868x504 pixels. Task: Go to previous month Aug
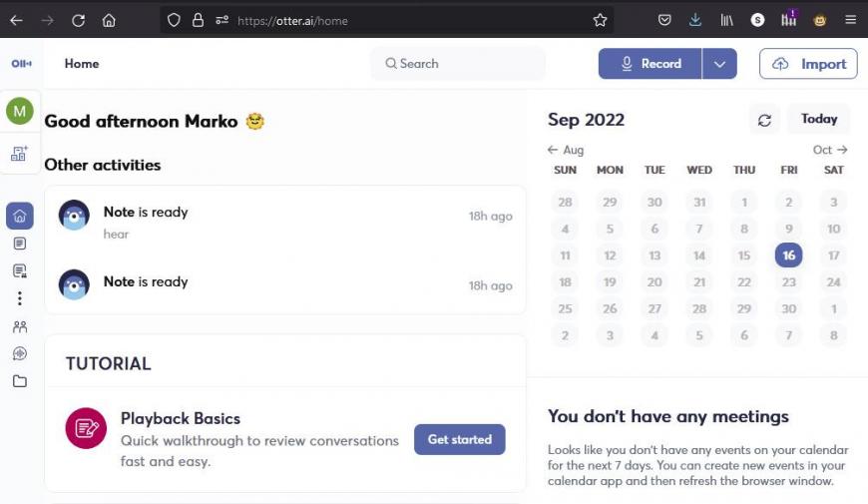(565, 150)
